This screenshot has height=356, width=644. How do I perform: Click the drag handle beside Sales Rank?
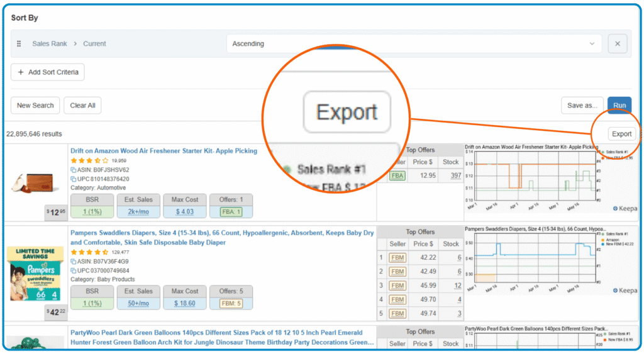click(19, 43)
